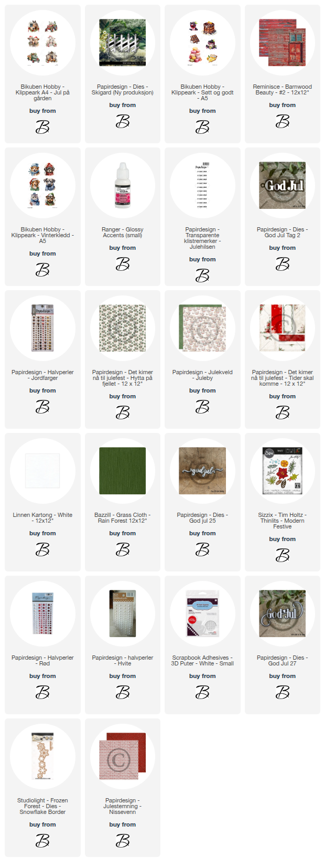
Task: Open the Jul på gården klippeark thumbnail
Action: click(x=42, y=43)
